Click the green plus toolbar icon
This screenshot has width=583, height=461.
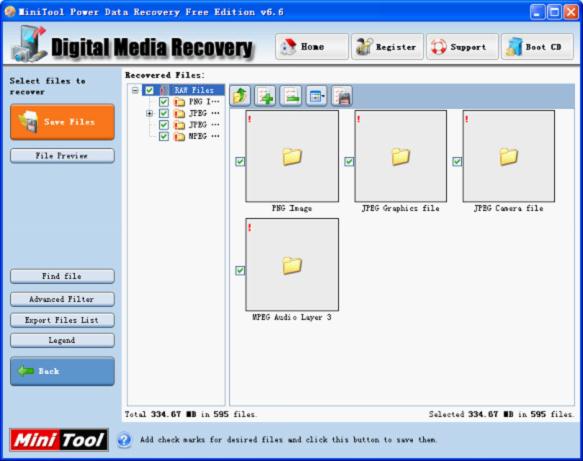[265, 96]
